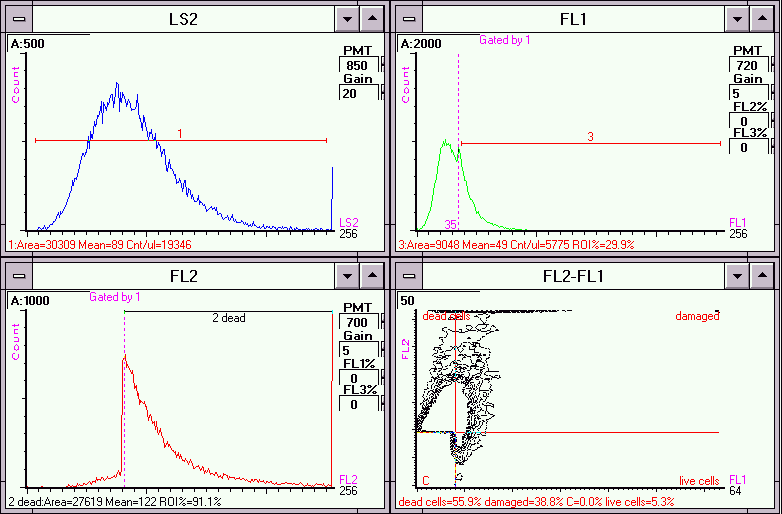Screen dimensions: 782x514
Task: Open the LS2 window control menu box
Action: (18, 18)
